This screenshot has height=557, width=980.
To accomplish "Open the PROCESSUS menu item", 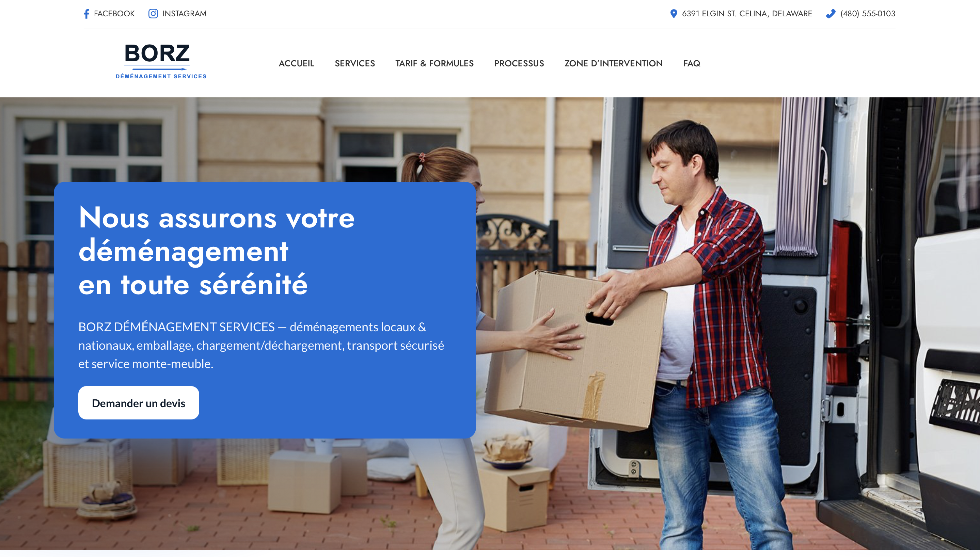I will pyautogui.click(x=519, y=64).
